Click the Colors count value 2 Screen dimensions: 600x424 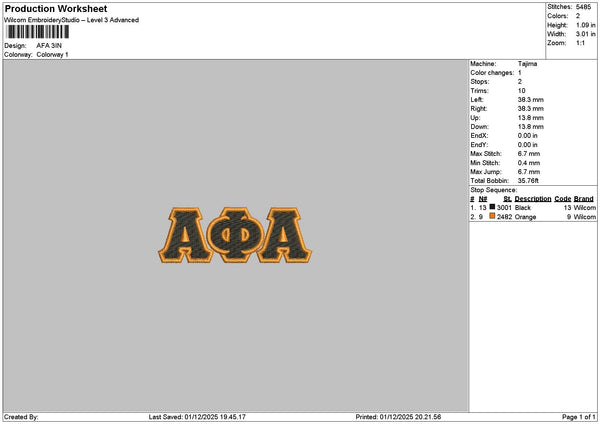(578, 16)
